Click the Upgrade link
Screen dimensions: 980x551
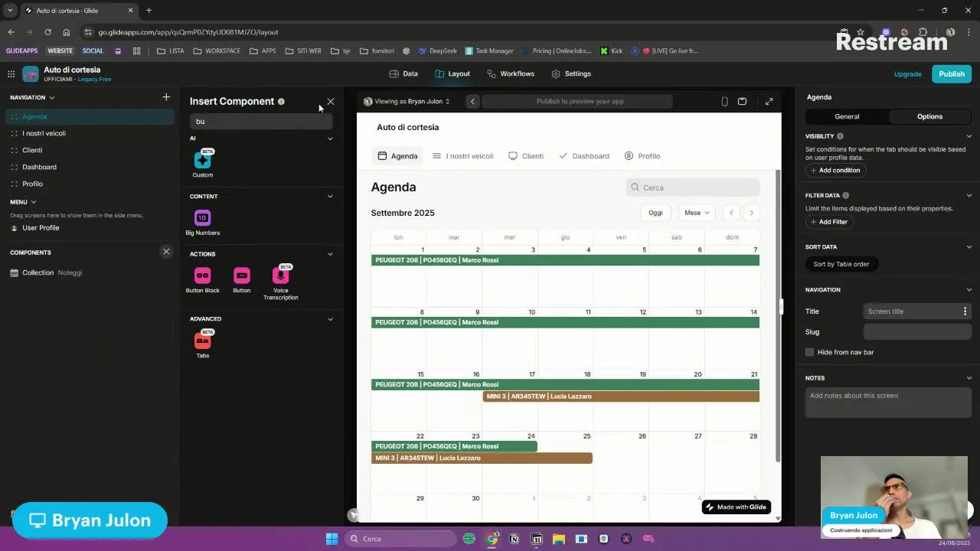point(907,74)
